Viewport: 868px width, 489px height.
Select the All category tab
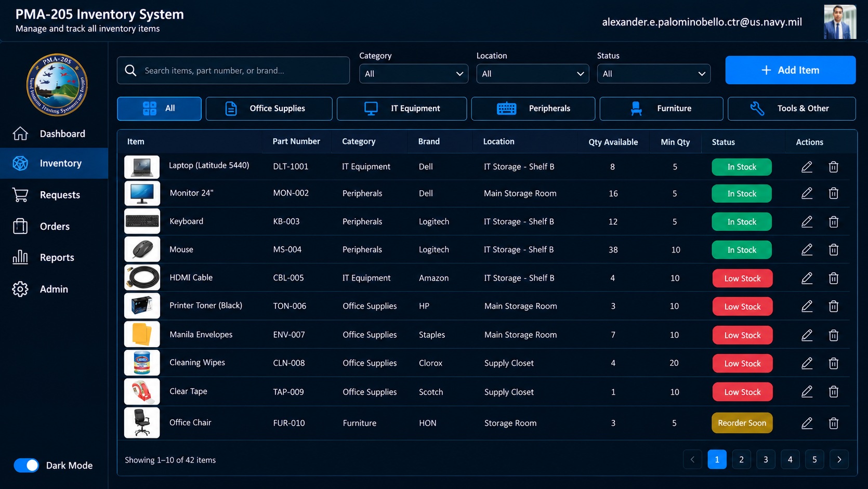coord(159,109)
